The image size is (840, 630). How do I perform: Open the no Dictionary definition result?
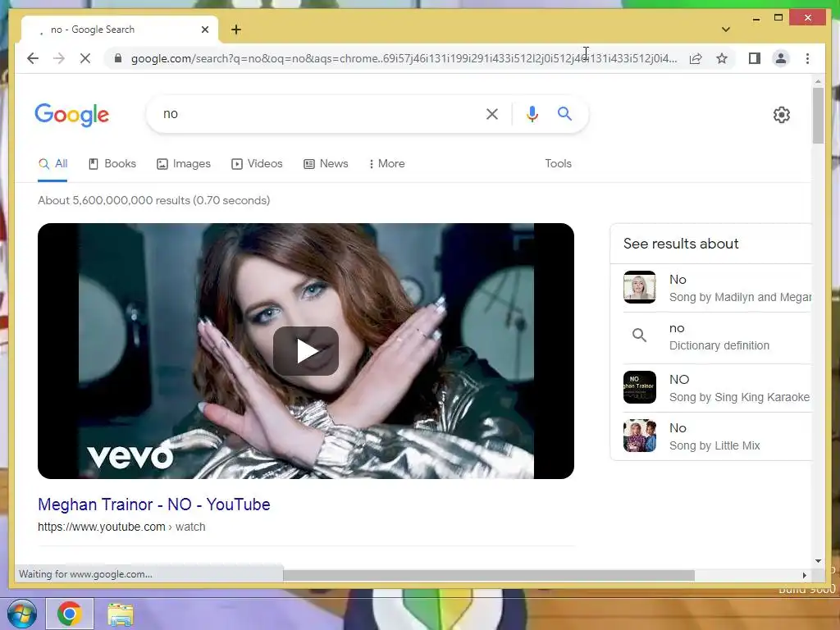[717, 336]
